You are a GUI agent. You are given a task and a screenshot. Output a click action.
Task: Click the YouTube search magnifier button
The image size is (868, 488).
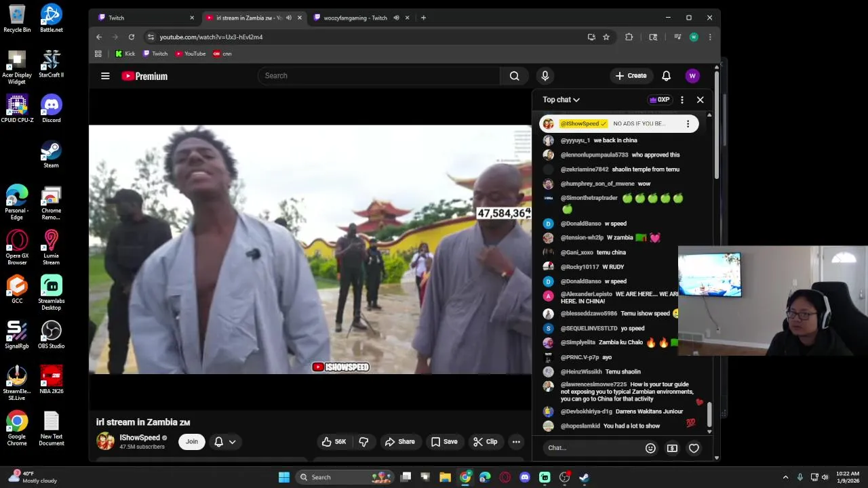tap(515, 76)
